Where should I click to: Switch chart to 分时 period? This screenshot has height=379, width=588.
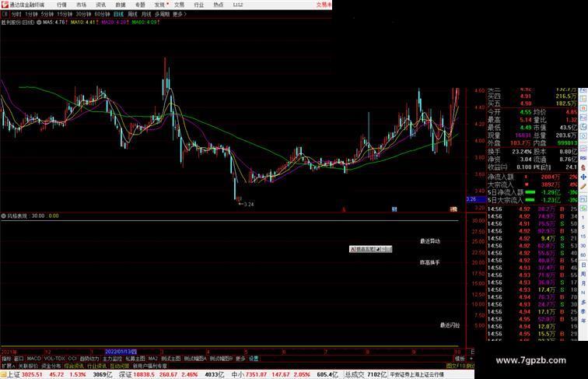point(16,14)
